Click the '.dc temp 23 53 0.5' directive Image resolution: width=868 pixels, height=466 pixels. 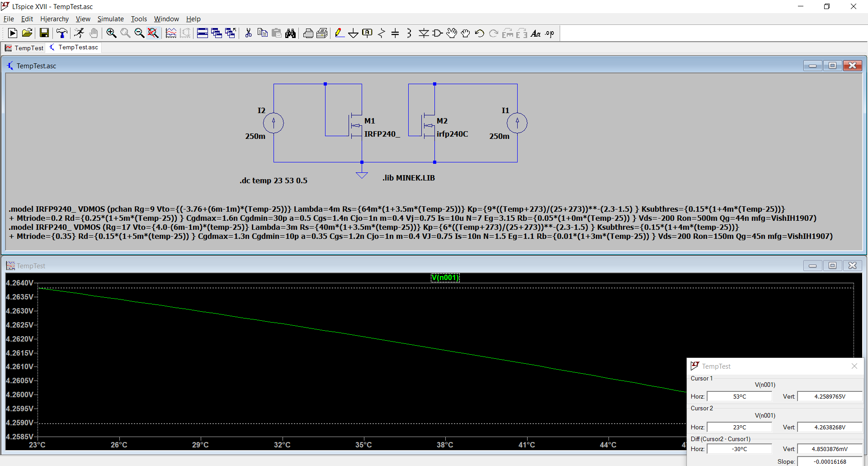274,181
